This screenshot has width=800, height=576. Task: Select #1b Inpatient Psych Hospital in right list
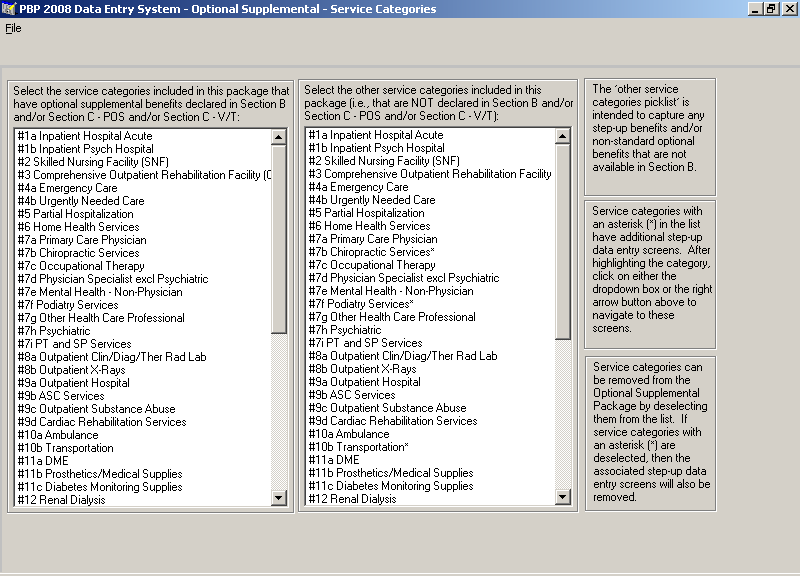[x=431, y=148]
